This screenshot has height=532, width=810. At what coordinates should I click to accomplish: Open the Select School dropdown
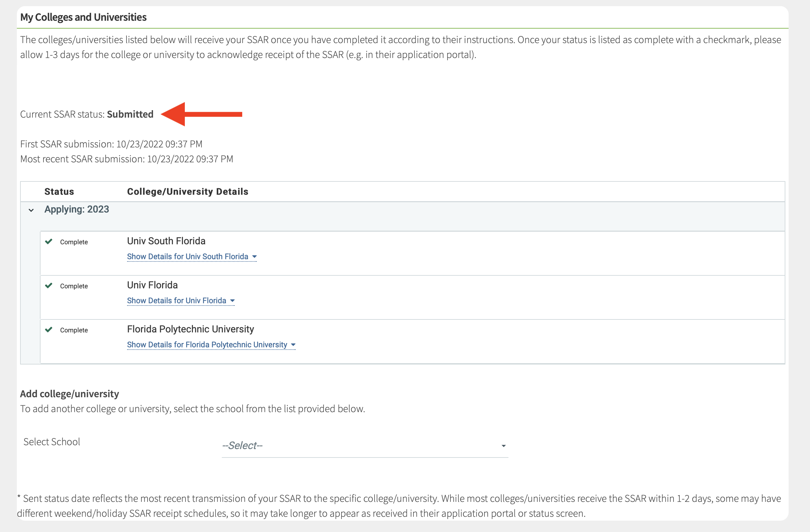tap(364, 445)
